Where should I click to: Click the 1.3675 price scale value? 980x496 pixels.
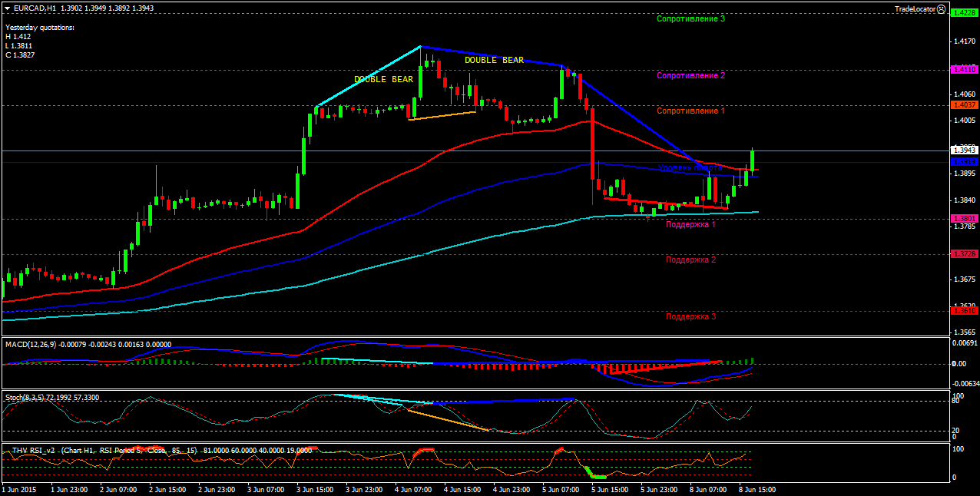964,279
